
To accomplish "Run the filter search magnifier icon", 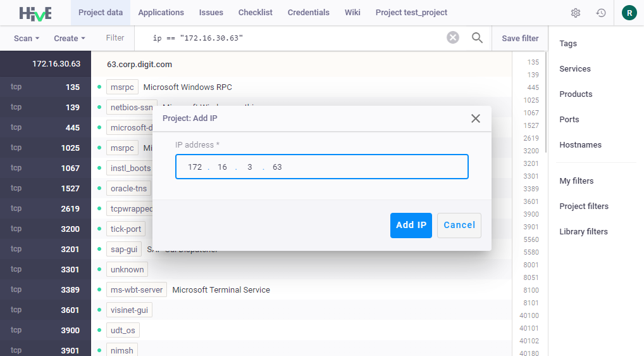I will [x=477, y=38].
